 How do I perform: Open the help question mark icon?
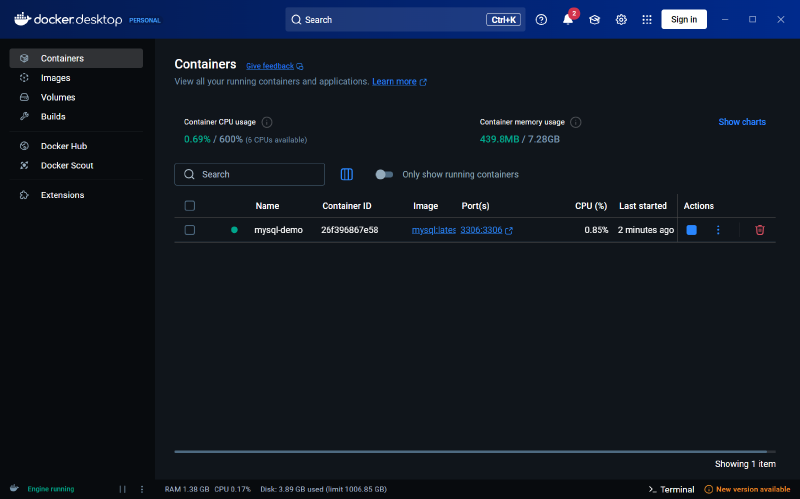coord(541,19)
